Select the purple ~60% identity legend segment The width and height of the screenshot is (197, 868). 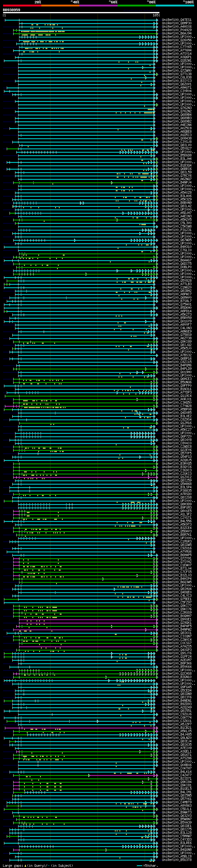98,6
